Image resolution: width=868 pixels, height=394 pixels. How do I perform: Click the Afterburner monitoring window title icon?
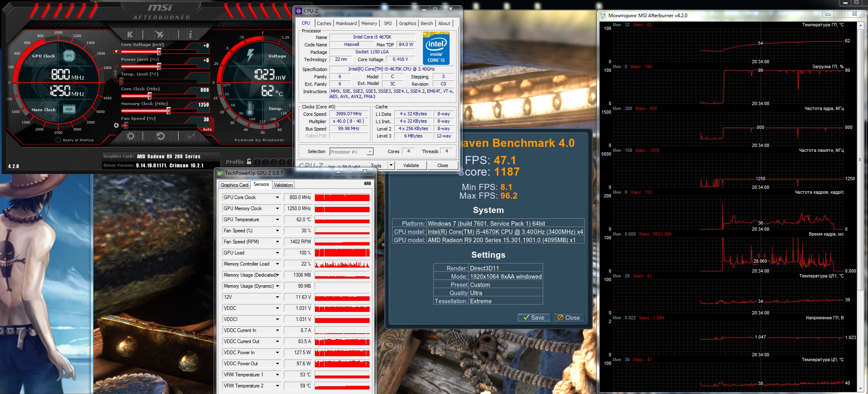coord(603,16)
